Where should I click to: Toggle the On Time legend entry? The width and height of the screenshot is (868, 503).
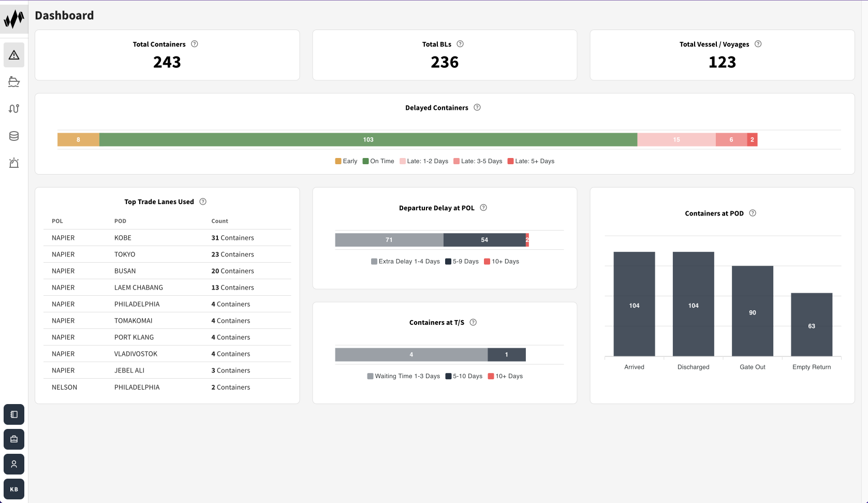click(x=378, y=161)
